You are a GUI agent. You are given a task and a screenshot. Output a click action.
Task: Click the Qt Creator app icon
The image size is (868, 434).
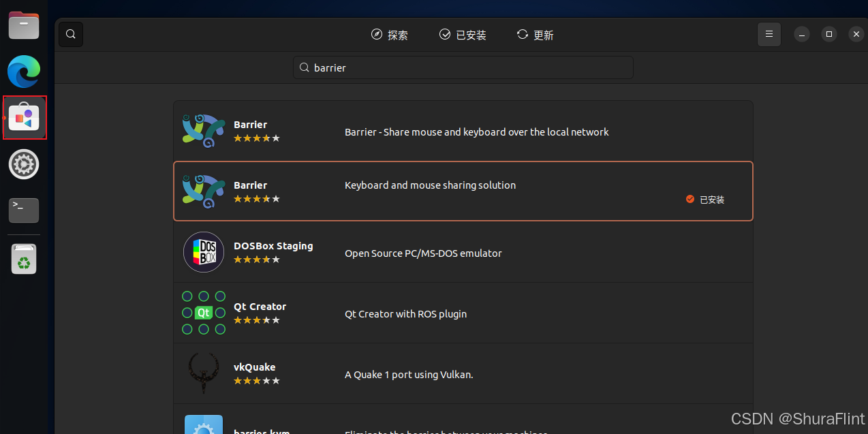point(202,313)
